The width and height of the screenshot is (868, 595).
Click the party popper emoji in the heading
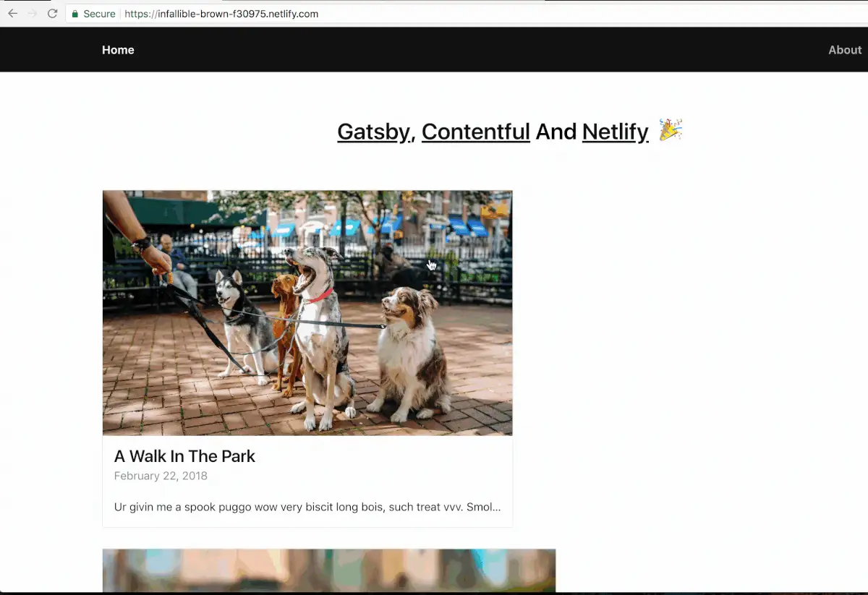pyautogui.click(x=671, y=130)
